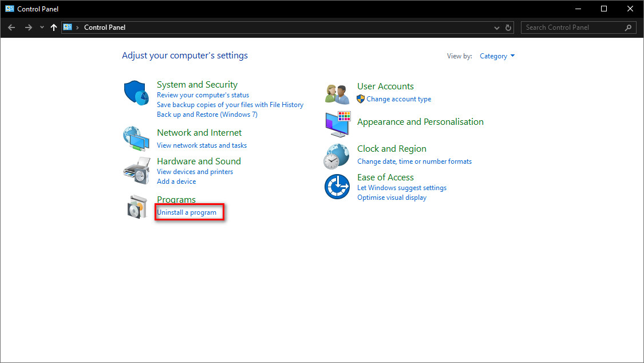Refresh the Control Panel view
Image resolution: width=644 pixels, height=363 pixels.
tap(508, 27)
